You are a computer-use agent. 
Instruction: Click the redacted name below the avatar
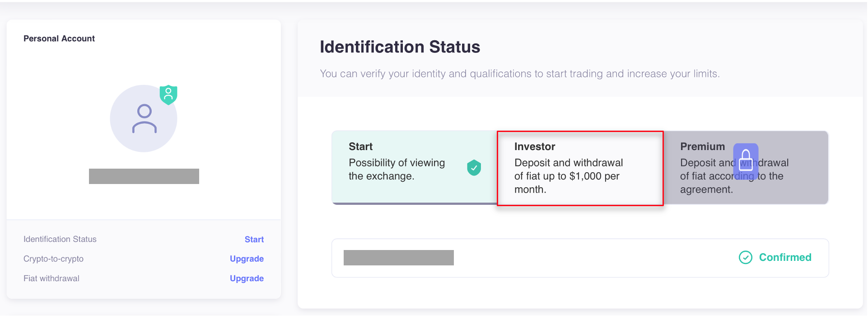pyautogui.click(x=144, y=176)
